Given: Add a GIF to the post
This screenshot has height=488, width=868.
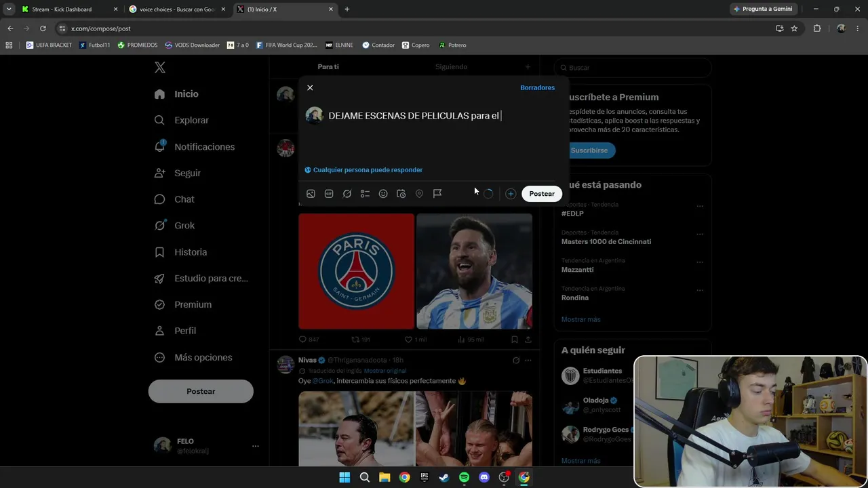Looking at the screenshot, I should [329, 194].
